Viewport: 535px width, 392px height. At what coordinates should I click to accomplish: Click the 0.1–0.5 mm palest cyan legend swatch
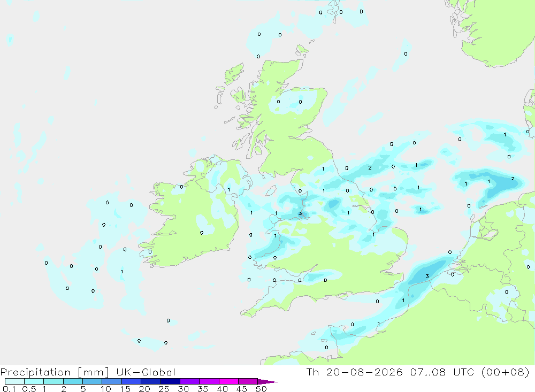pos(14,381)
